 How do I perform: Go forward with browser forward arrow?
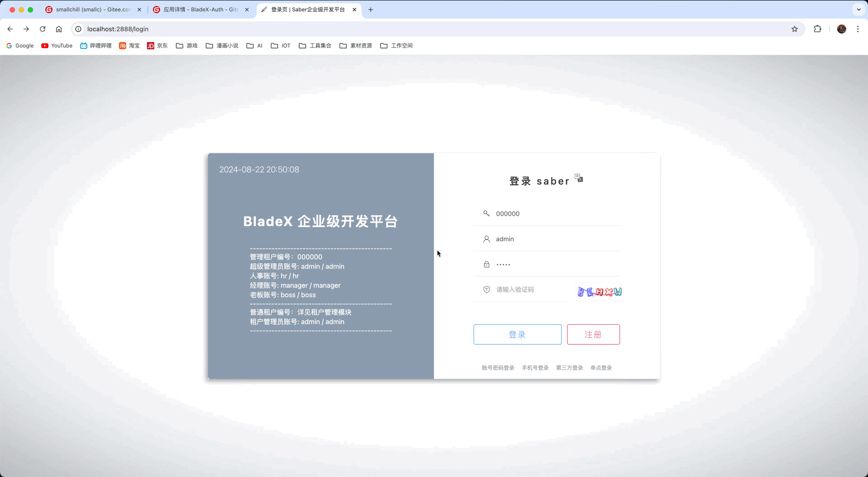[x=26, y=29]
